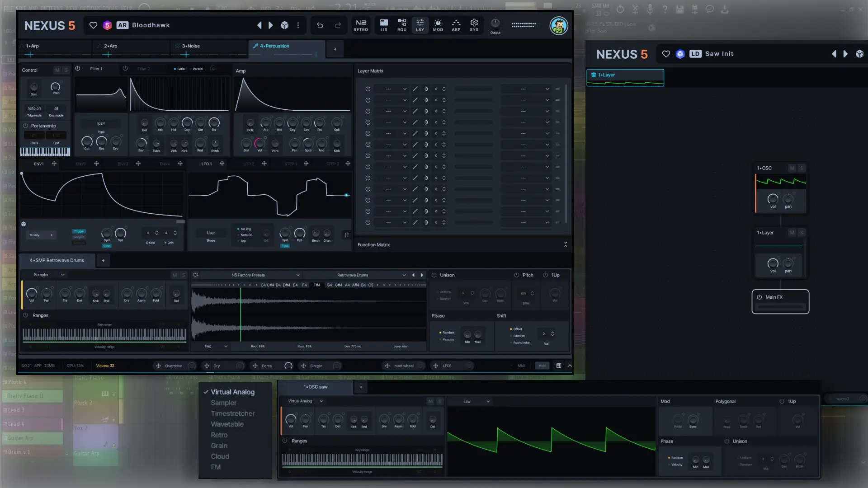The height and width of the screenshot is (488, 868).
Task: Open the three-dot preset options menu
Action: [298, 25]
